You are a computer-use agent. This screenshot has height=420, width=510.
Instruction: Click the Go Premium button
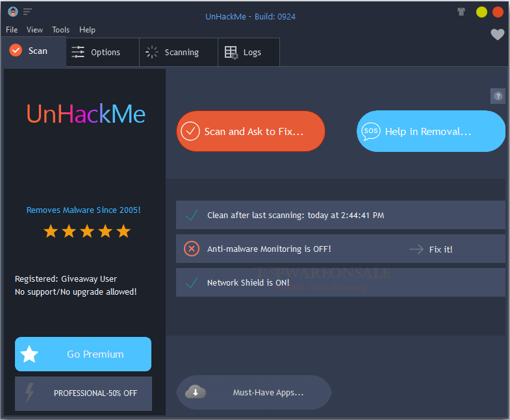point(83,354)
